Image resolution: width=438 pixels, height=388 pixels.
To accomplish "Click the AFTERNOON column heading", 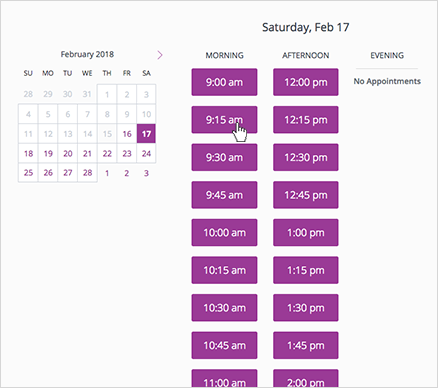I will click(306, 55).
